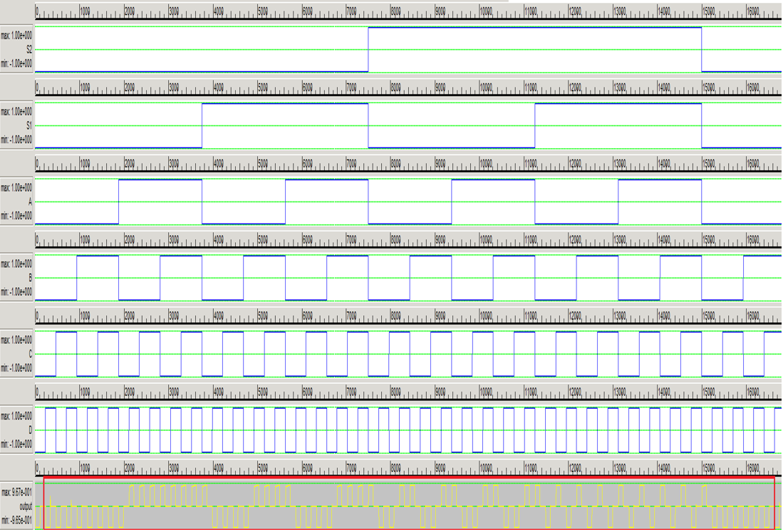
Task: Select the B signal name label
Action: pyautogui.click(x=29, y=278)
